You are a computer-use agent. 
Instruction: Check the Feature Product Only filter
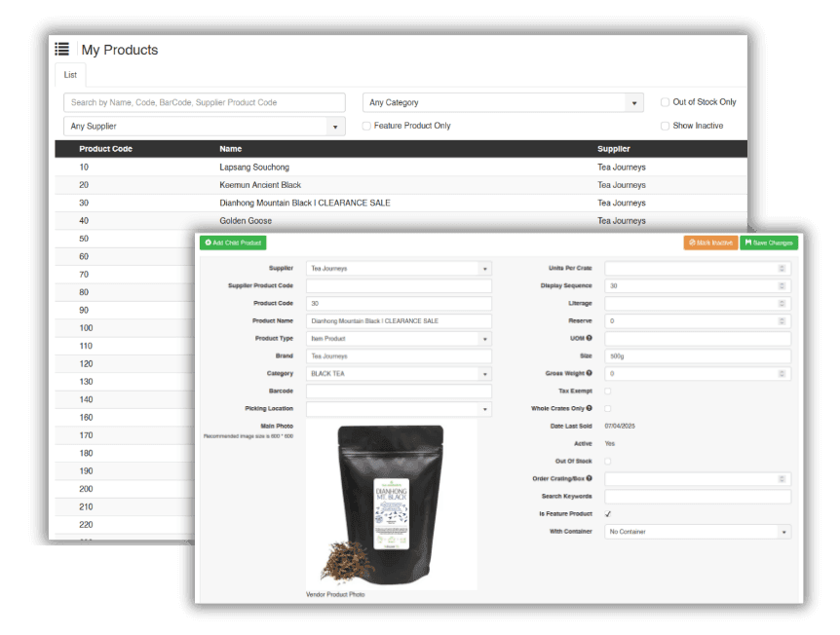366,126
